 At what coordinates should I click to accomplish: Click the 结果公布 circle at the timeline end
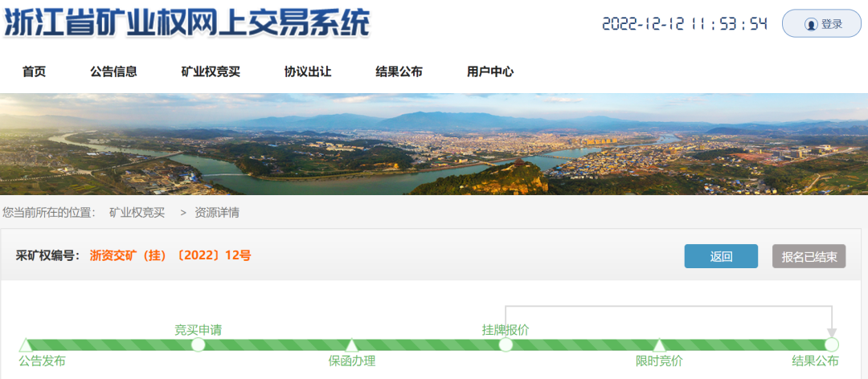[x=832, y=344]
